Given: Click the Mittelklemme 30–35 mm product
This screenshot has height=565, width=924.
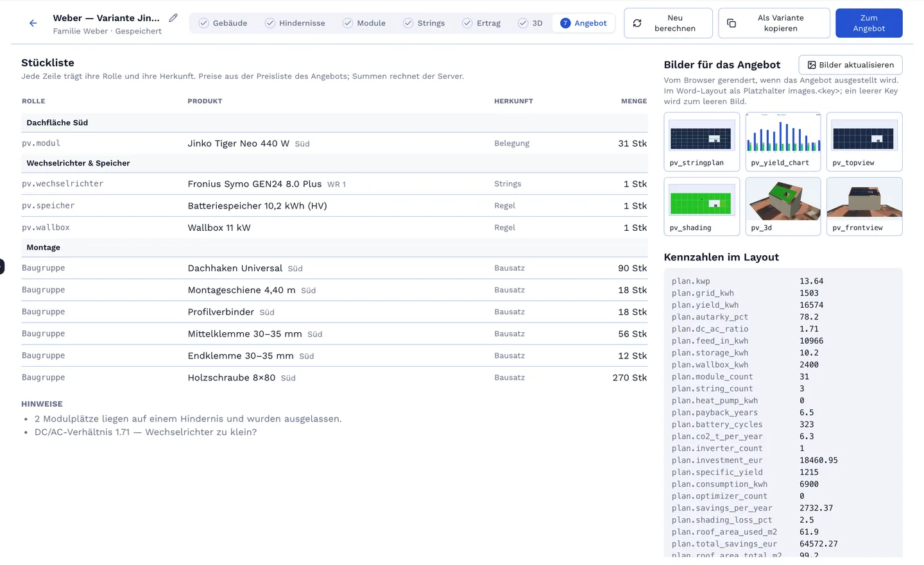Looking at the screenshot, I should [245, 333].
